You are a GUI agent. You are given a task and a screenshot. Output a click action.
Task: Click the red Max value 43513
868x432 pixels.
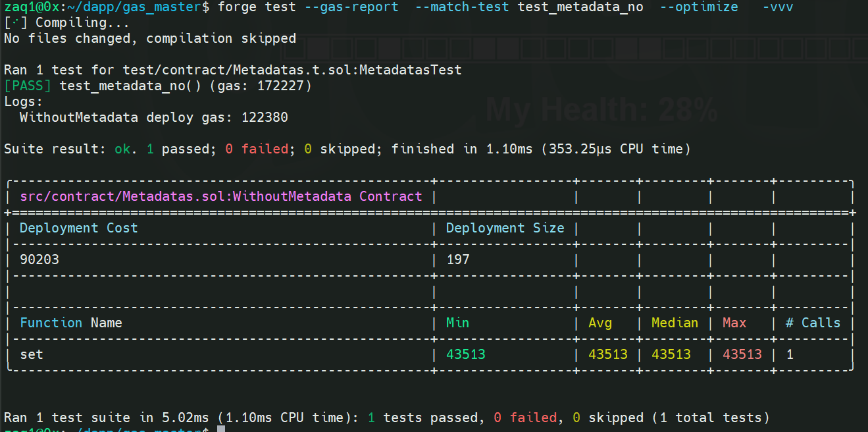point(742,354)
